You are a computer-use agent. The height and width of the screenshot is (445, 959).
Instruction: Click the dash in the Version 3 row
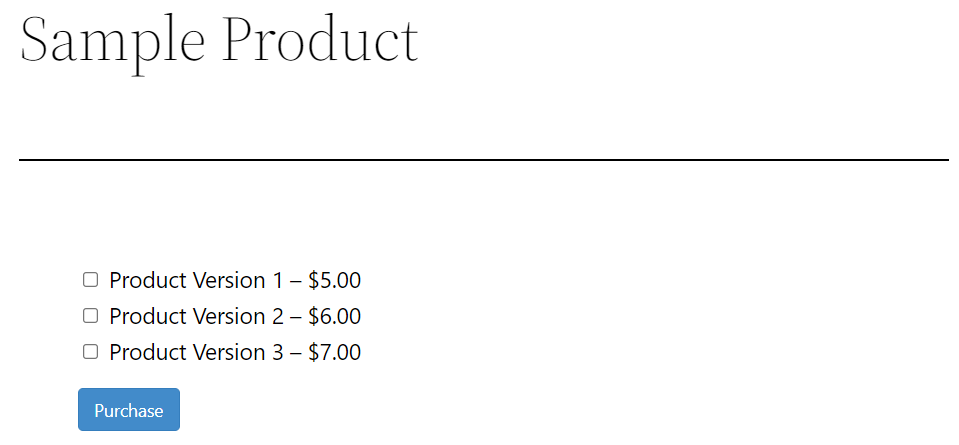[x=295, y=353]
